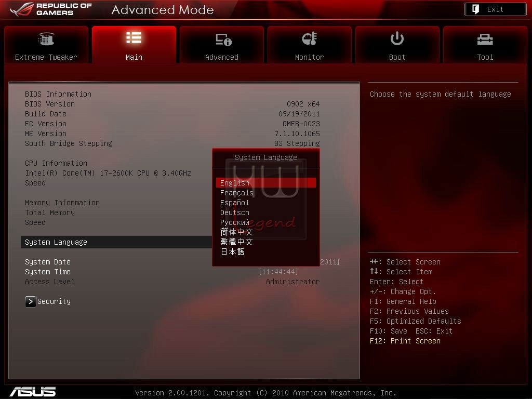This screenshot has height=399, width=532.
Task: Open the Extreme Tweaker chip icon
Action: point(46,38)
